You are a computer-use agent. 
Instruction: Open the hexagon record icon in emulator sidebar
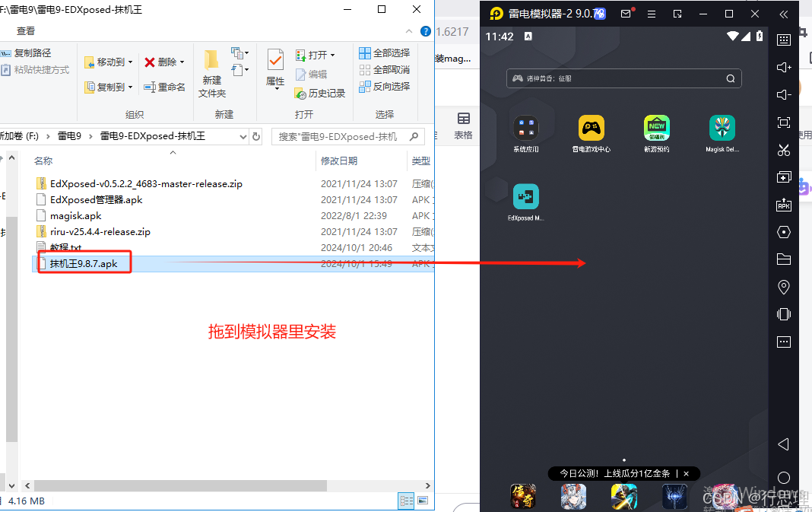(x=784, y=232)
